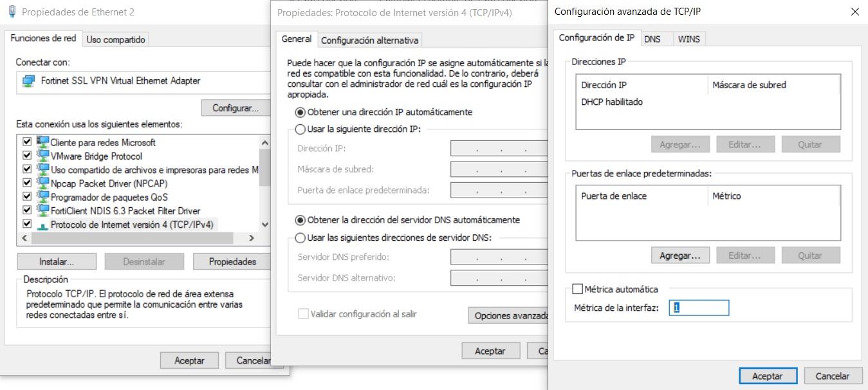The height and width of the screenshot is (390, 868).
Task: Uncheck the VMware Bridge Protocol checkbox
Action: tap(27, 156)
